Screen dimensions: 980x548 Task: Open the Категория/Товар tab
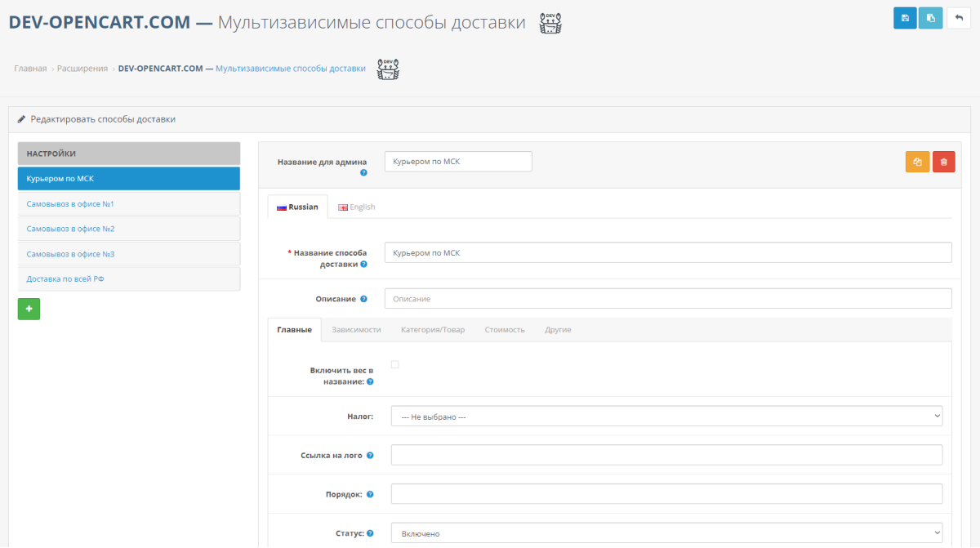[433, 329]
